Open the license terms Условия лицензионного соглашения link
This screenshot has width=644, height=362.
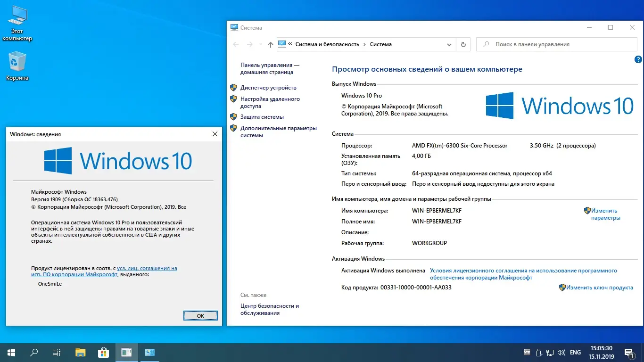tap(523, 274)
